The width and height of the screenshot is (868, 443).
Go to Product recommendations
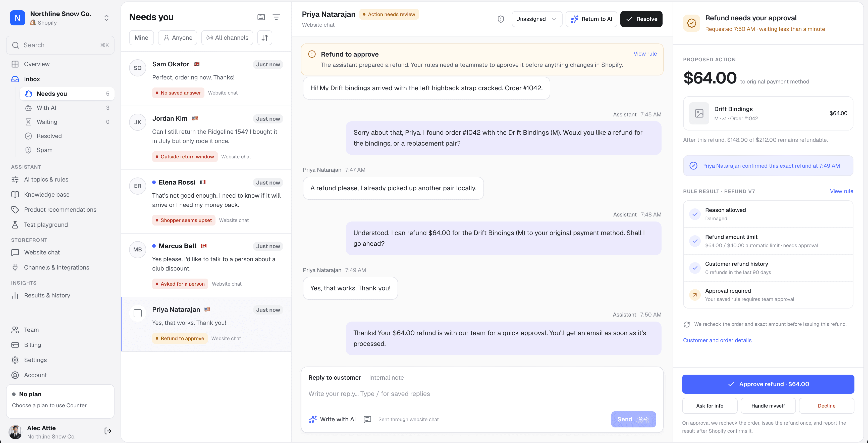(x=60, y=209)
